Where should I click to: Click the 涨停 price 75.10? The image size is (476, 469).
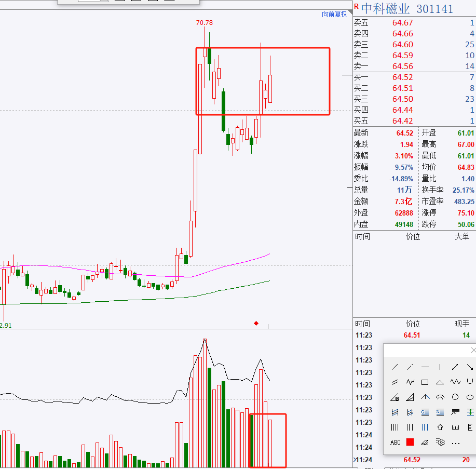[466, 213]
